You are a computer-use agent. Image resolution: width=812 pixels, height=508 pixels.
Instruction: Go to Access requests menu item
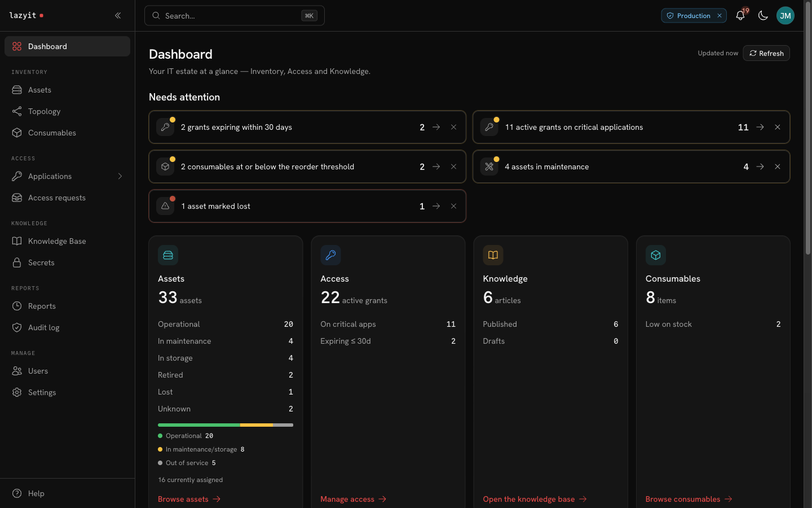point(67,198)
